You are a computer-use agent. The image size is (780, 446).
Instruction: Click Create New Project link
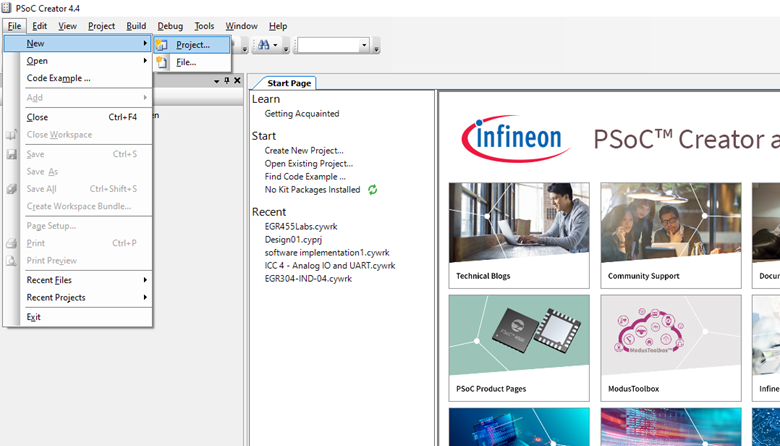(304, 151)
